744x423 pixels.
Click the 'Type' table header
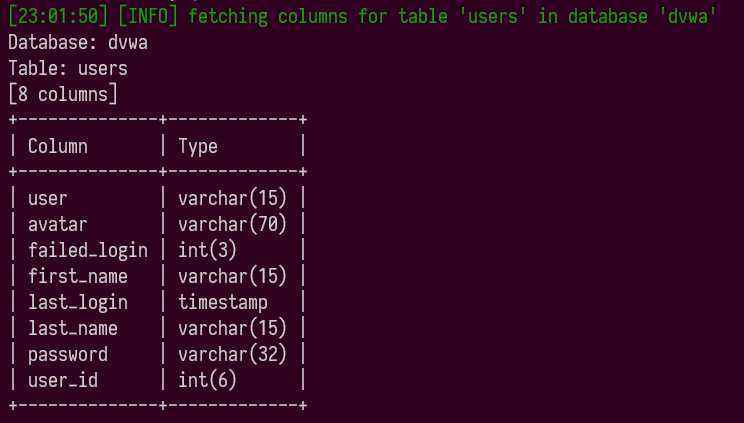click(198, 147)
